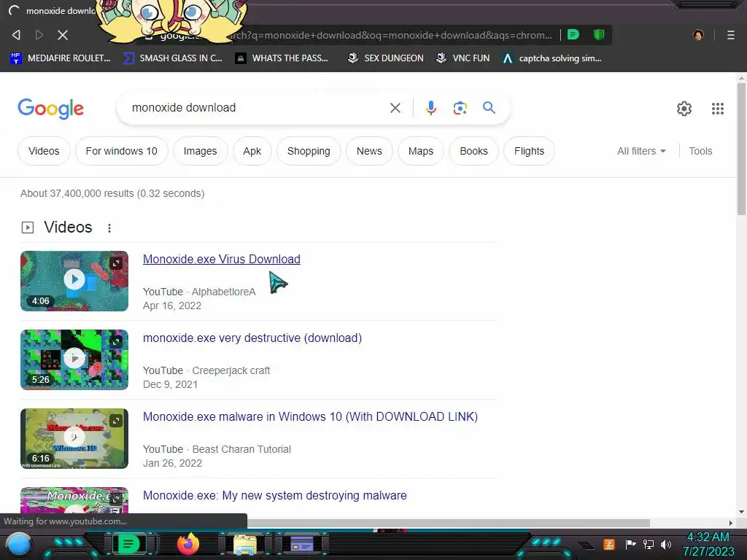Image resolution: width=747 pixels, height=560 pixels.
Task: Open the VNC FUN bookmark
Action: tap(463, 58)
